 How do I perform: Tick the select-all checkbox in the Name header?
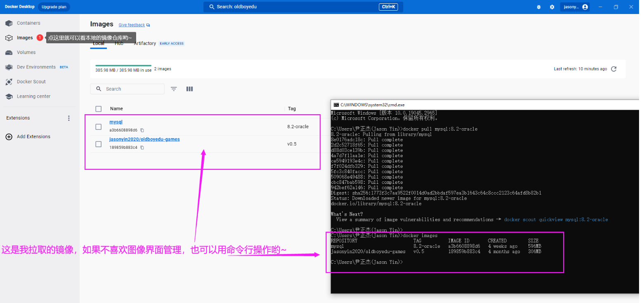pyautogui.click(x=98, y=109)
